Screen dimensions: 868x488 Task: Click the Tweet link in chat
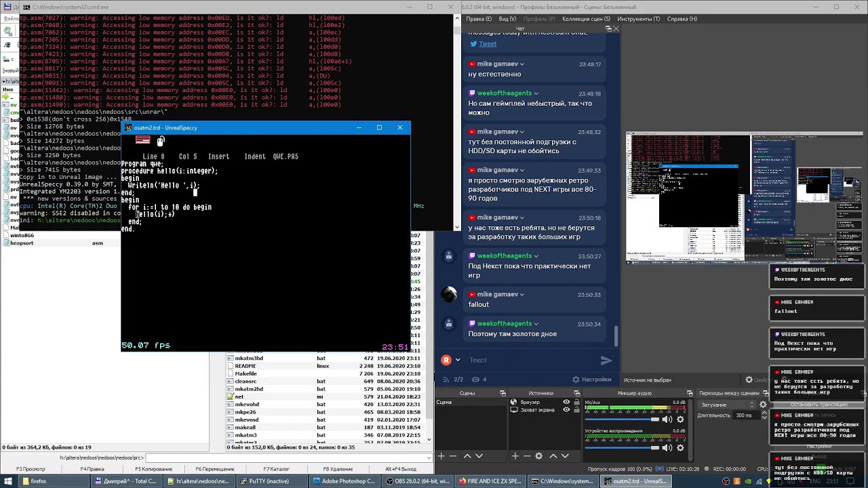pyautogui.click(x=488, y=44)
